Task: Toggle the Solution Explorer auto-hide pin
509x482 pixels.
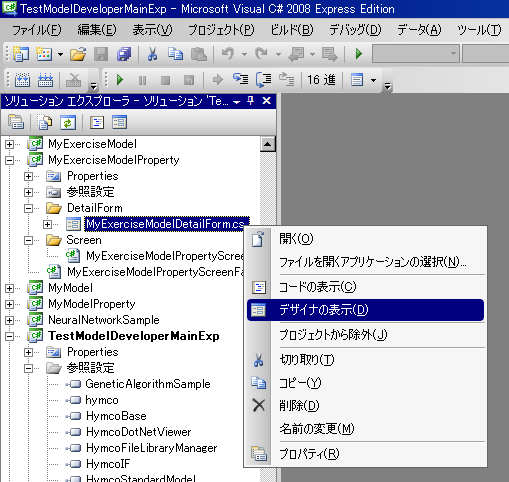Action: click(x=251, y=101)
